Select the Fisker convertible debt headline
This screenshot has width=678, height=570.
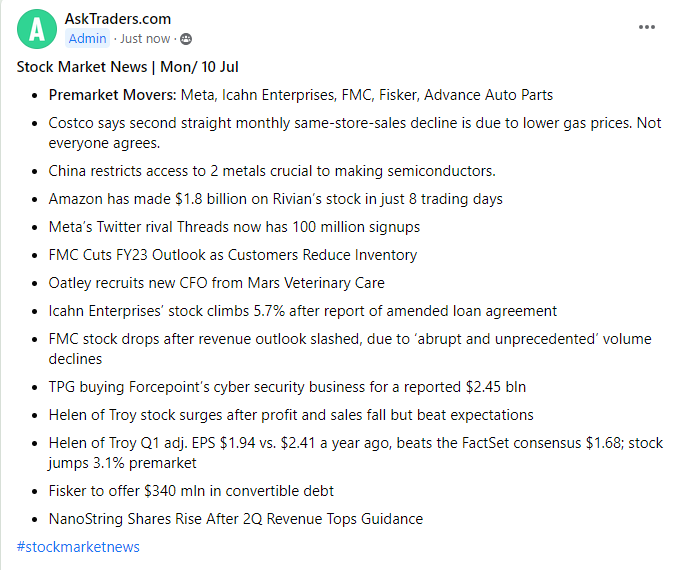click(x=191, y=491)
